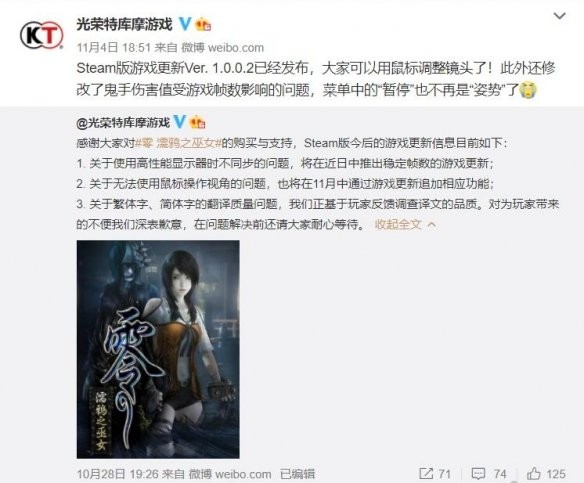This screenshot has height=483, width=584.
Task: Click the KT Koei Tecmo avatar logo
Action: click(41, 35)
